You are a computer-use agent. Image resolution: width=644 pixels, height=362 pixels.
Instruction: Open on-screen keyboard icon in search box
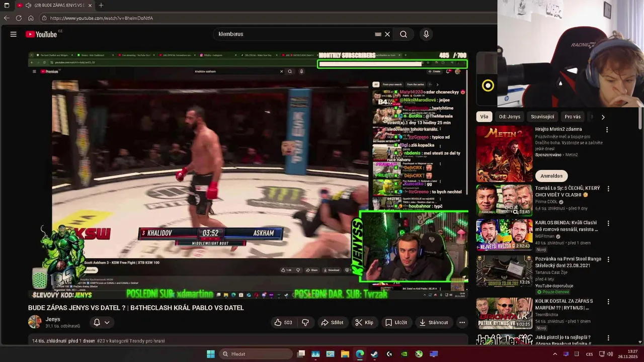[378, 34]
